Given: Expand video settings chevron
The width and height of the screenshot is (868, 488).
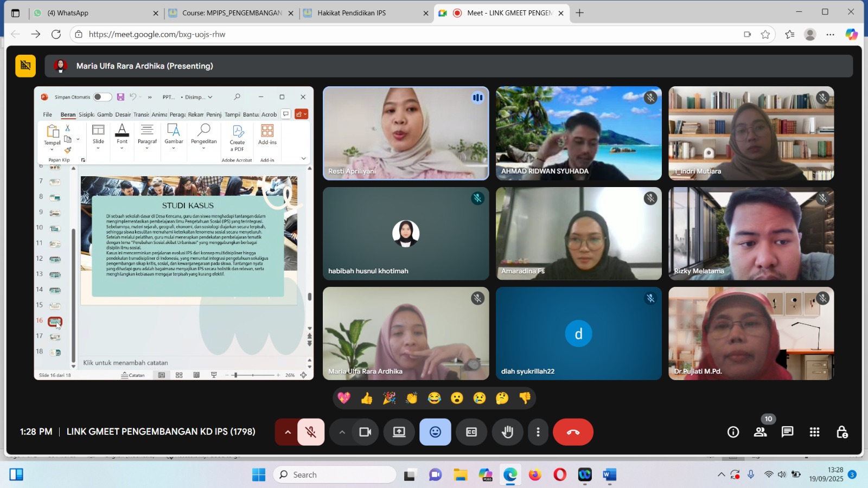Looking at the screenshot, I should (x=342, y=432).
